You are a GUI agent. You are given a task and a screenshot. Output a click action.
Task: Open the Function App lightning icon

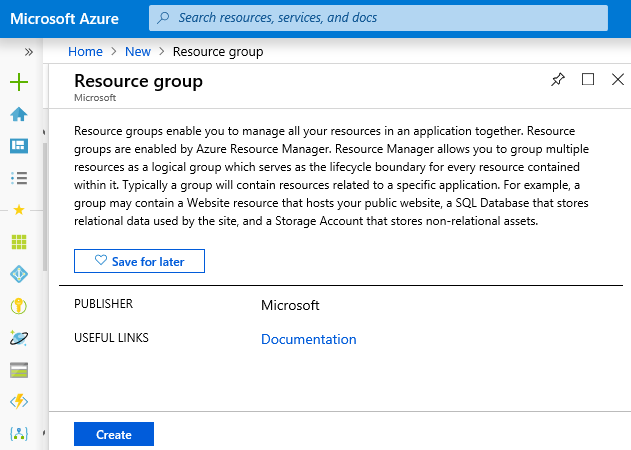pos(19,402)
